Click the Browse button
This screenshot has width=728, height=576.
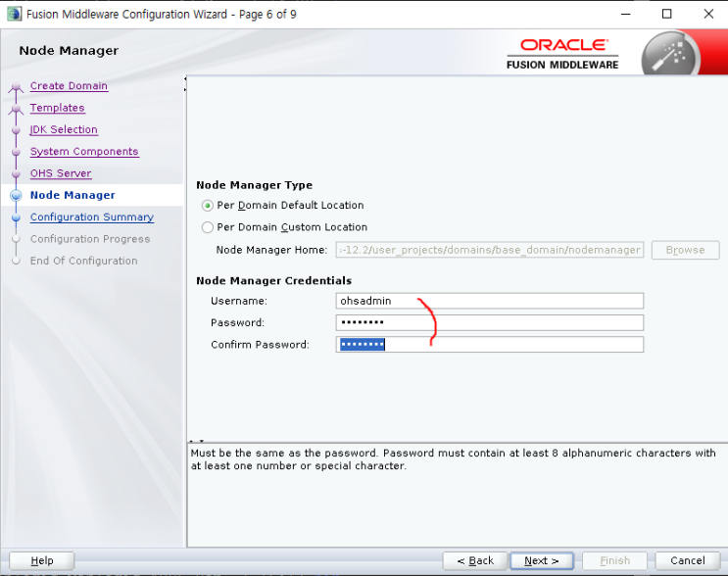click(x=685, y=250)
